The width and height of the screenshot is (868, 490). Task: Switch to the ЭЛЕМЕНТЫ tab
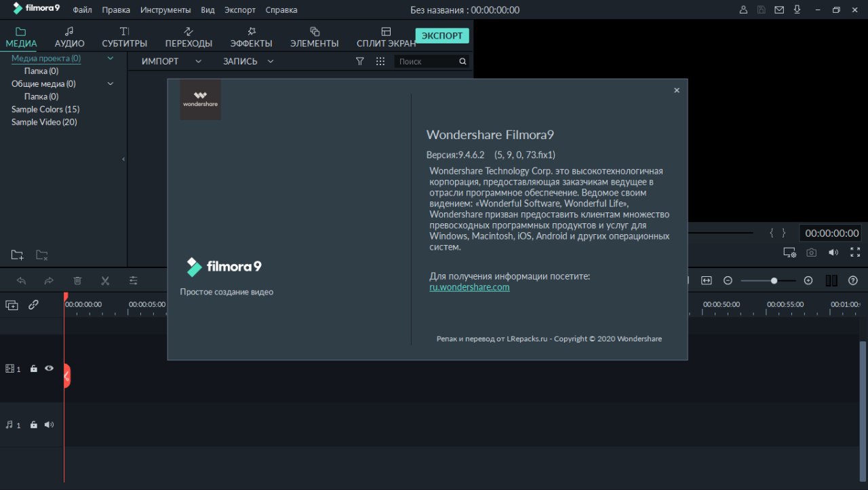314,37
